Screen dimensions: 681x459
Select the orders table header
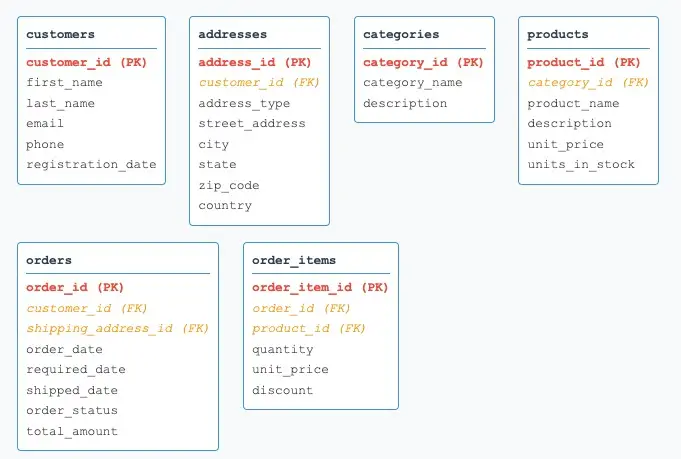tap(49, 260)
